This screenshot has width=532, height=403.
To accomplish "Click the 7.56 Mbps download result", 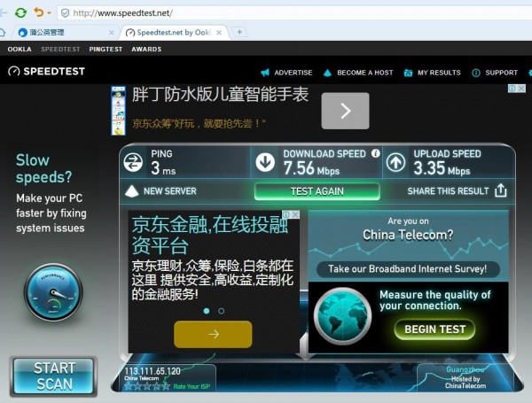I will tap(311, 168).
